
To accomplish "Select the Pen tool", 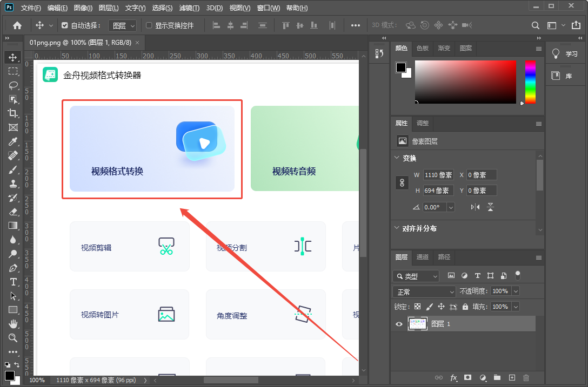I will [x=13, y=268].
